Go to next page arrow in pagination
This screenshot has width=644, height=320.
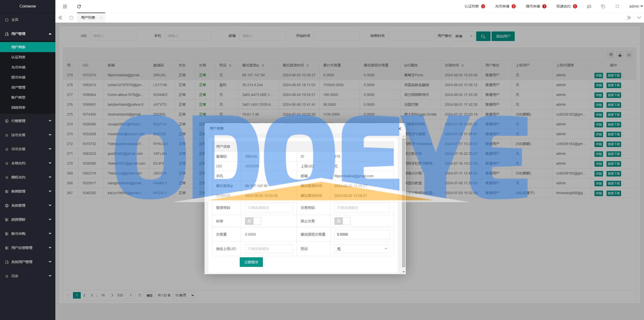point(112,295)
